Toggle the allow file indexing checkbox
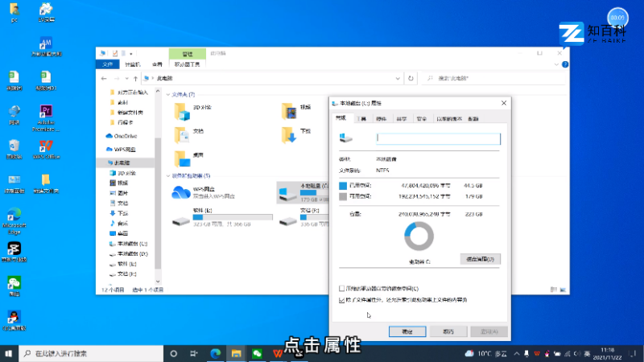Viewport: 644px width, 362px height. pos(341,299)
